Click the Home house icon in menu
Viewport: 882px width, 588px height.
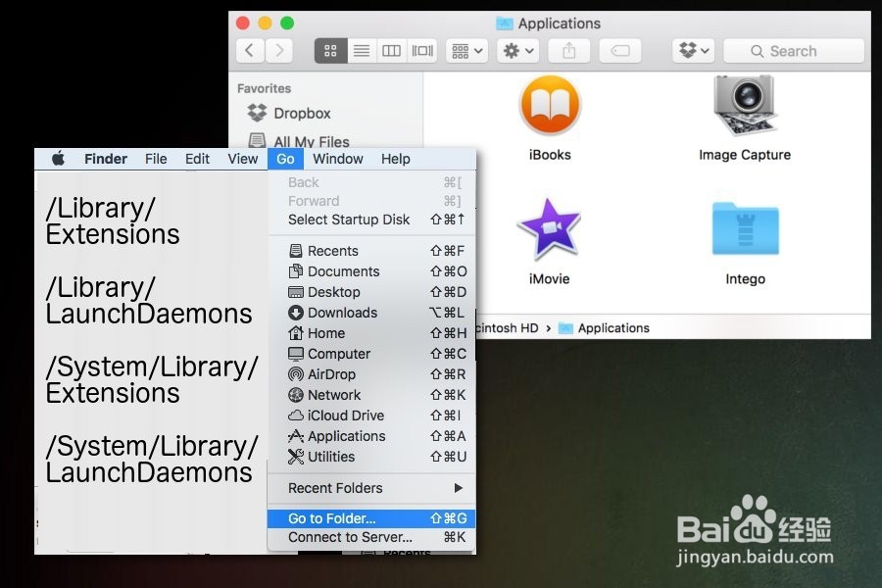[x=295, y=333]
